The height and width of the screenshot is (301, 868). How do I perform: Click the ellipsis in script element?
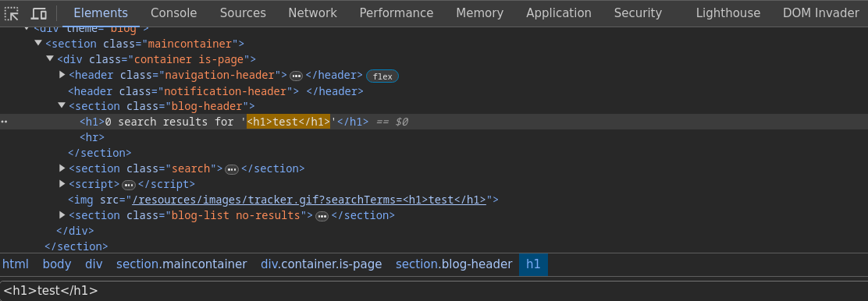click(129, 185)
